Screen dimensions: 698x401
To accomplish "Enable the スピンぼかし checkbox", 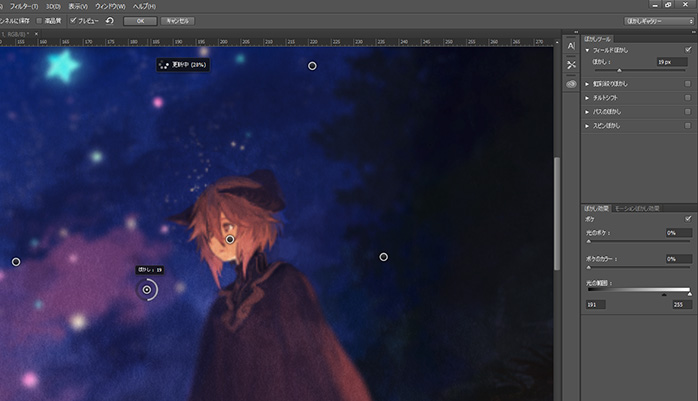I will pyautogui.click(x=688, y=126).
